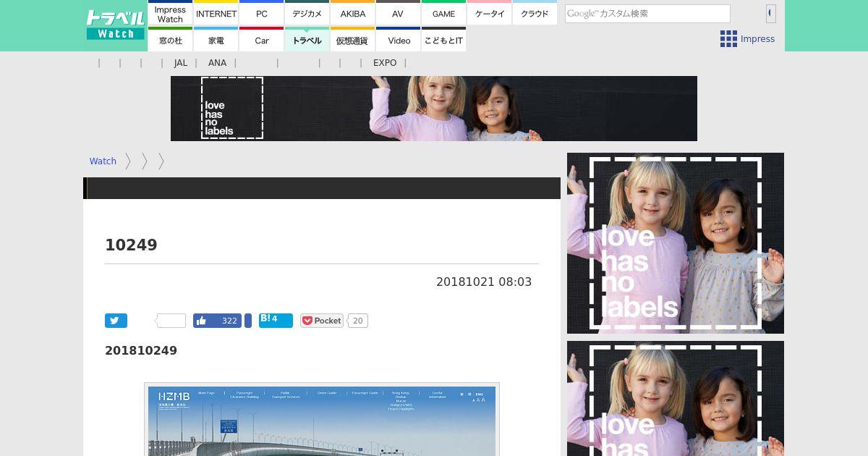The height and width of the screenshot is (456, 868).
Task: Focus the Google custom search field
Action: [x=647, y=14]
